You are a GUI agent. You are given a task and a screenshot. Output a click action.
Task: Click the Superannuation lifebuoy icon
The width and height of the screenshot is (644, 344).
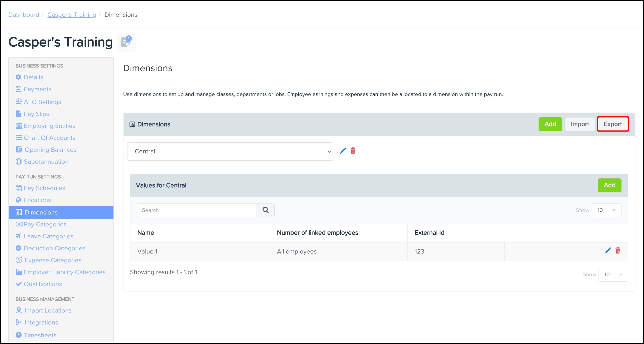19,161
